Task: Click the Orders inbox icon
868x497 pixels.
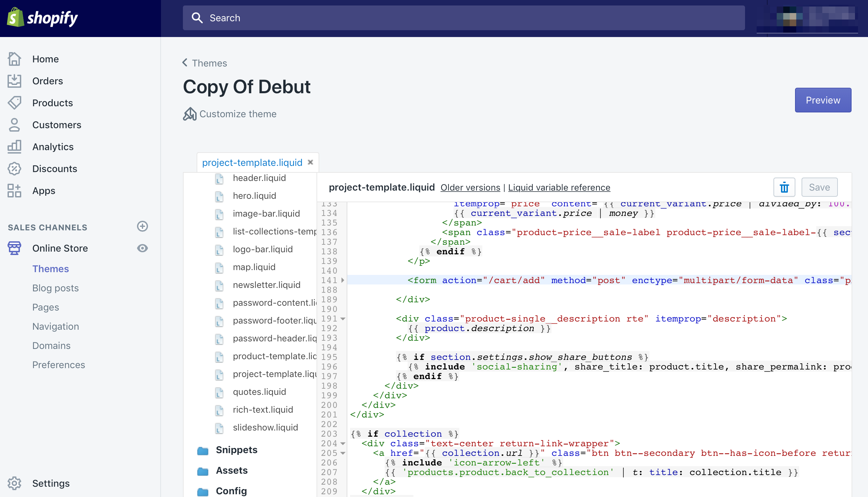Action: point(14,81)
